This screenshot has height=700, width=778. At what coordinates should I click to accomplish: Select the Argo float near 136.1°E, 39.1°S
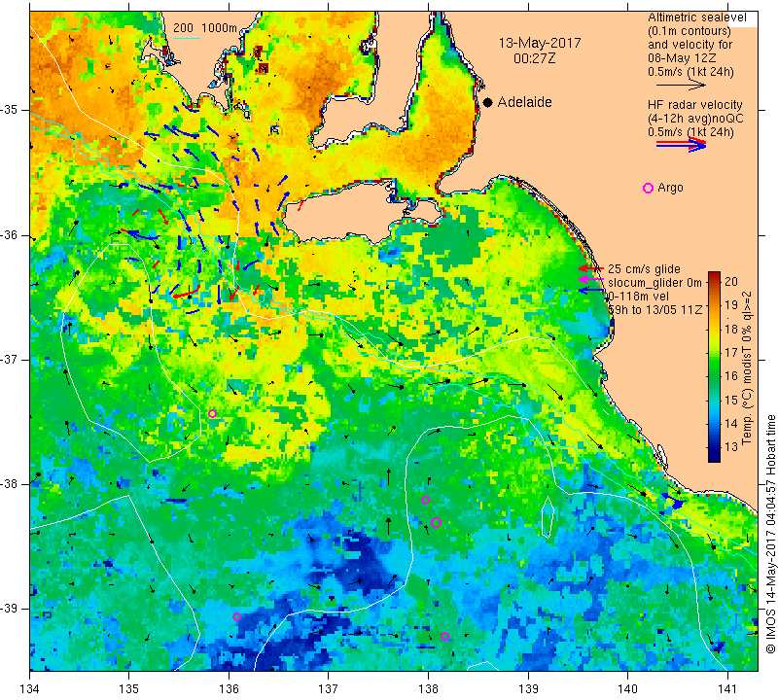click(x=236, y=616)
